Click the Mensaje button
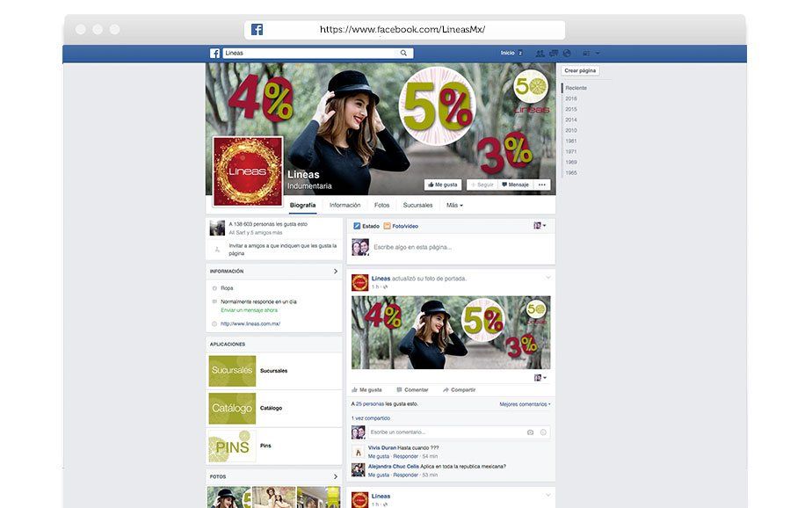This screenshot has height=508, width=812. point(515,185)
